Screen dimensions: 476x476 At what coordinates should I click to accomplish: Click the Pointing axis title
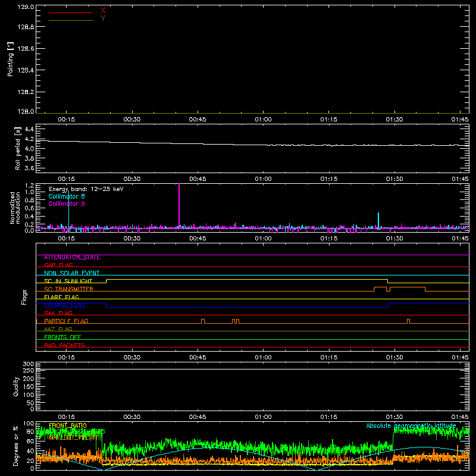point(11,59)
